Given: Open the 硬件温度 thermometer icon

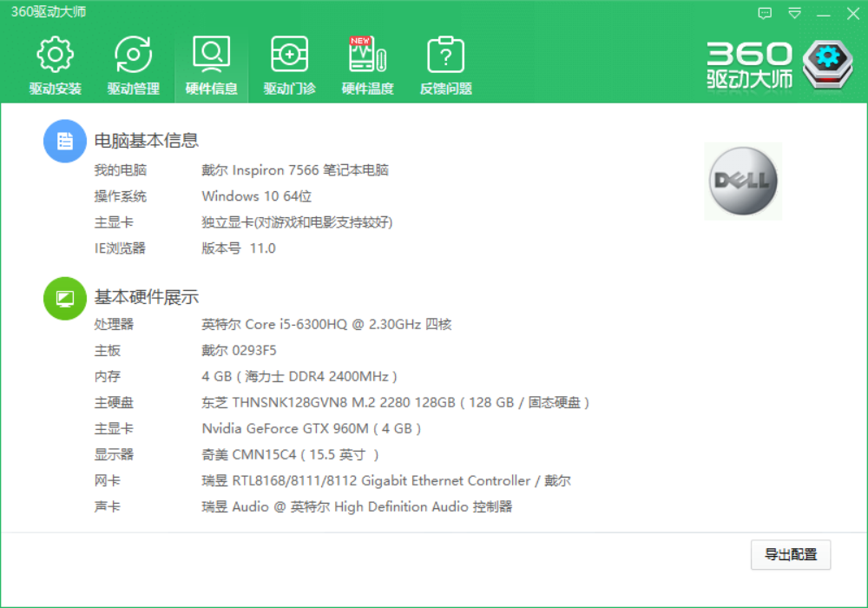Looking at the screenshot, I should [x=367, y=55].
